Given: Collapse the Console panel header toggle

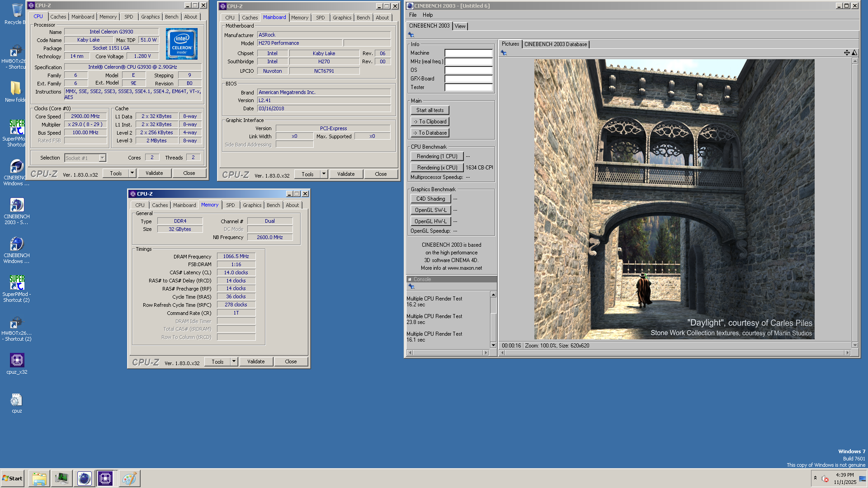Looking at the screenshot, I should click(x=410, y=279).
